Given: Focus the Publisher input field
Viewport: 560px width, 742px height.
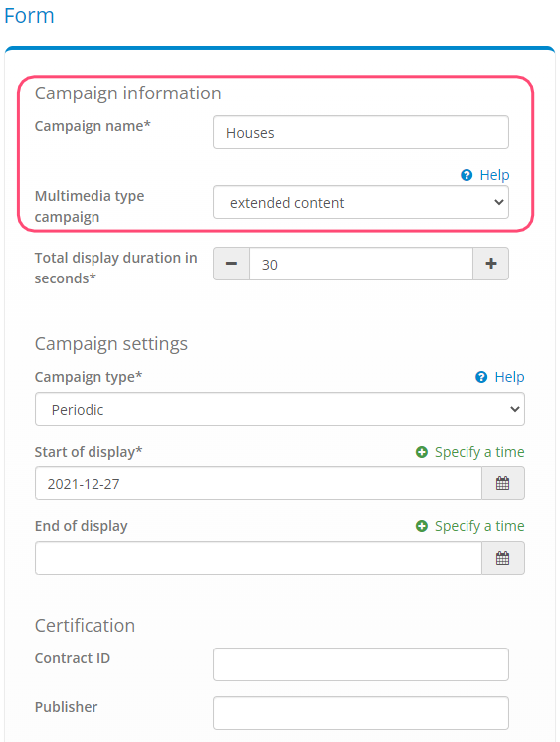Looking at the screenshot, I should (x=361, y=713).
